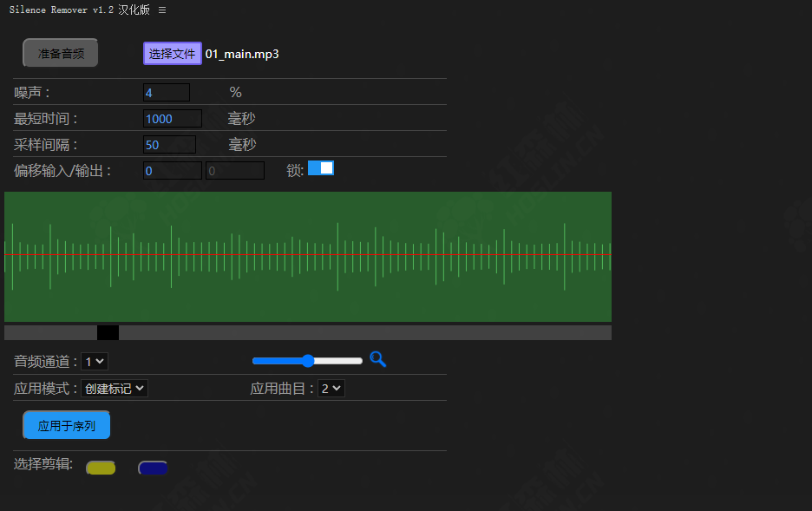Click the magnifier zoom icon
The height and width of the screenshot is (511, 812).
[377, 358]
